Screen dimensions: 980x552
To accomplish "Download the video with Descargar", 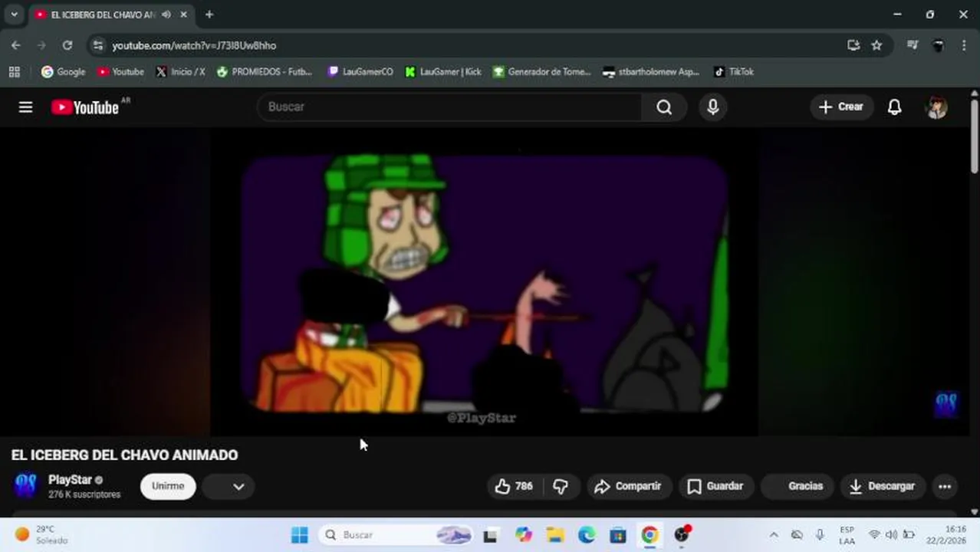I will tap(882, 486).
